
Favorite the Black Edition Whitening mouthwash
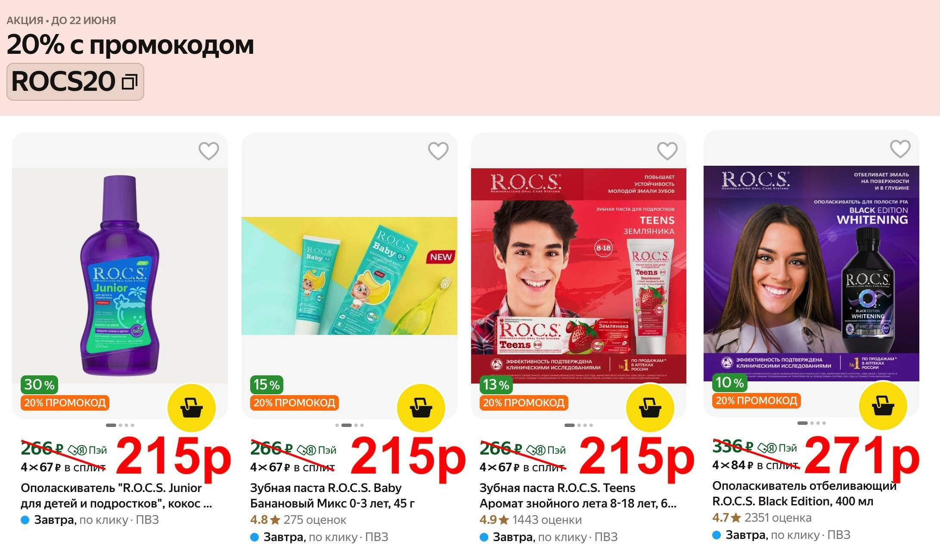point(900,149)
